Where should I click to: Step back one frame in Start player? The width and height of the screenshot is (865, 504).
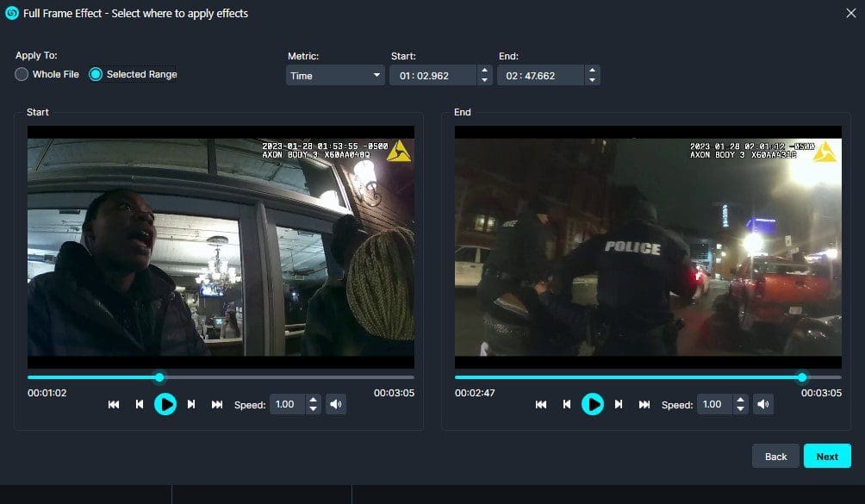click(x=140, y=404)
